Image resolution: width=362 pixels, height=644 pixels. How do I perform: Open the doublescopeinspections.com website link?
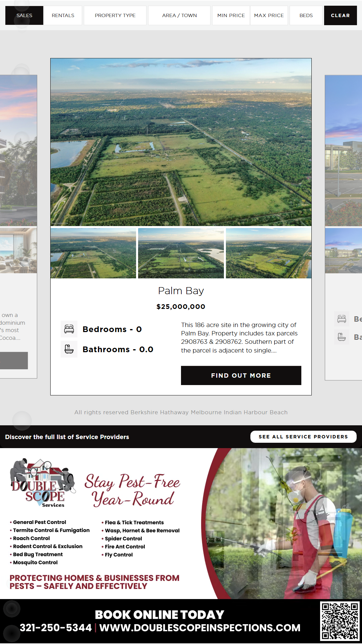200,628
